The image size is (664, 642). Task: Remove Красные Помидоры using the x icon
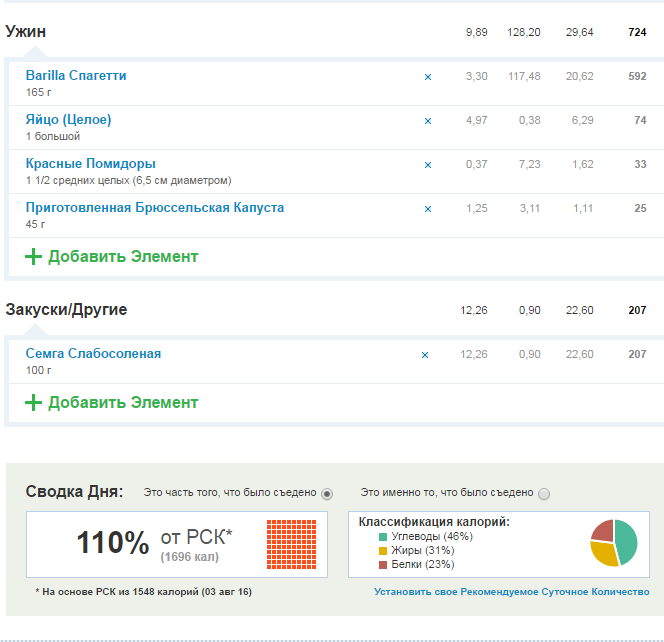(428, 165)
